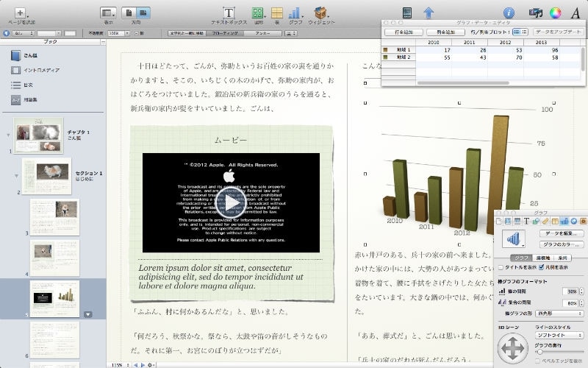Select the 2013 column header
Viewport: 588px width, 368px height.
pyautogui.click(x=541, y=42)
